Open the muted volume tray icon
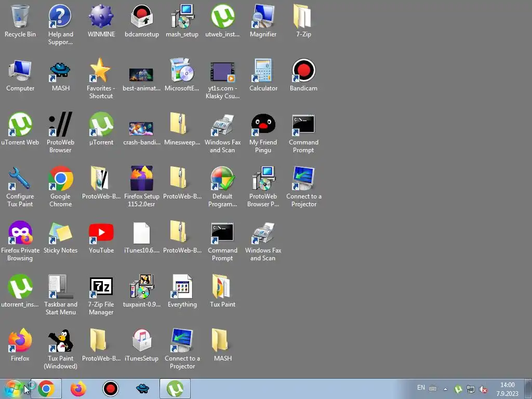The image size is (532, 399). point(483,389)
